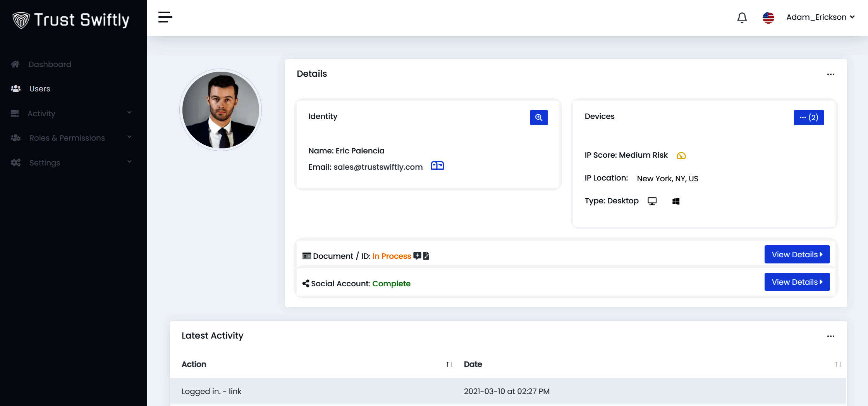Click the Identity magnifier search button
868x406 pixels.
[x=538, y=117]
